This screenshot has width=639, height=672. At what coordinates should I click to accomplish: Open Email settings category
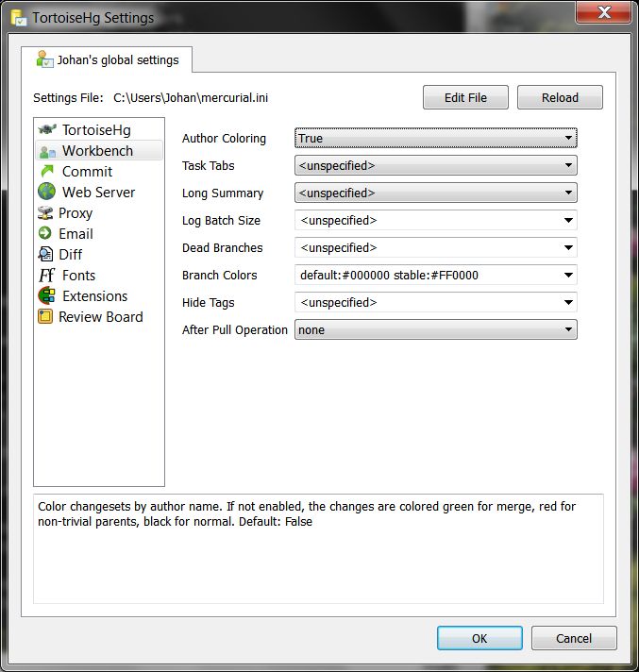point(99,233)
